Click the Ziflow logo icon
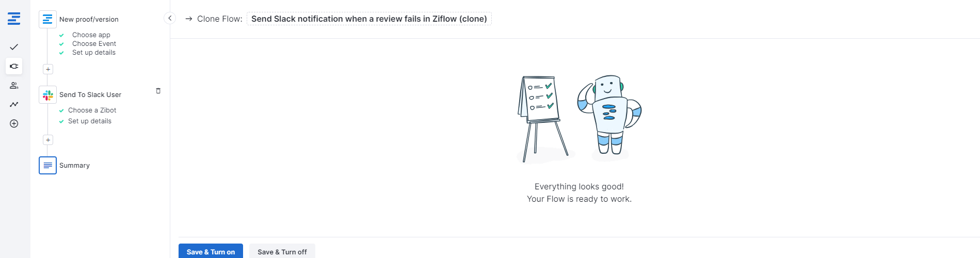Image resolution: width=980 pixels, height=258 pixels. [x=14, y=19]
